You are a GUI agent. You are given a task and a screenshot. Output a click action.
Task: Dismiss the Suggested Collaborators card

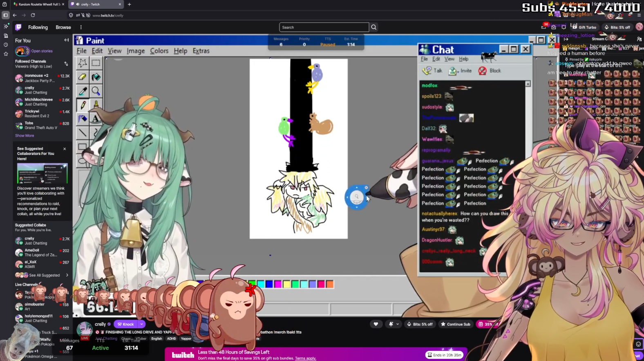(x=65, y=149)
